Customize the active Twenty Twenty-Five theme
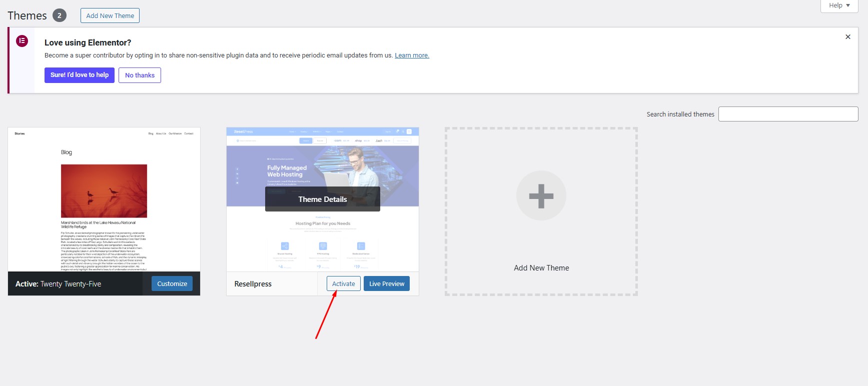This screenshot has height=386, width=868. 172,283
